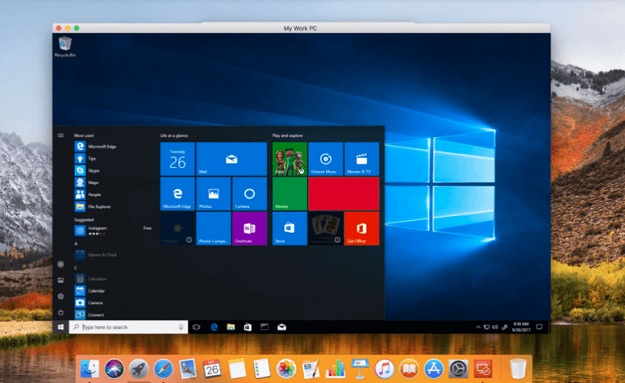Viewport: 625px width, 383px height.
Task: Expand the Start menu hamburger navigation
Action: pos(61,136)
